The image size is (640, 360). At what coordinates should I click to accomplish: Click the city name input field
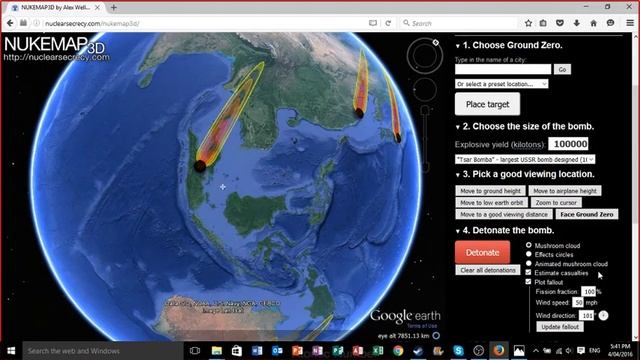[503, 69]
